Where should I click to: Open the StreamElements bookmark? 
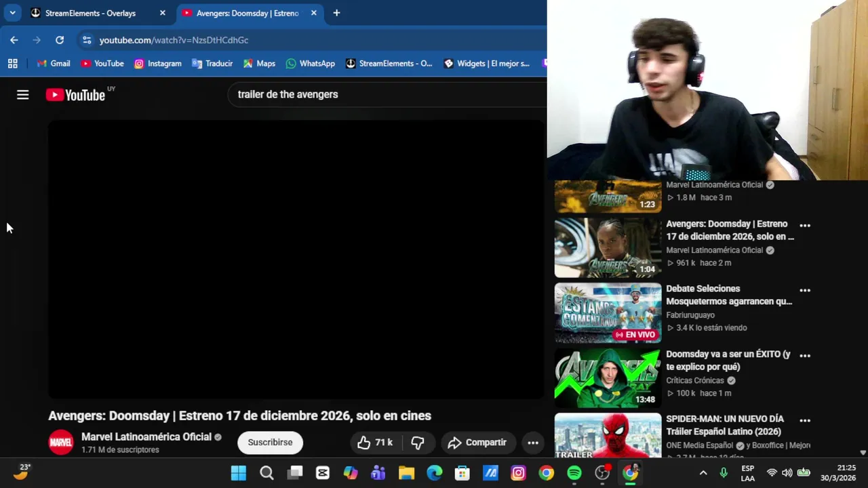389,63
